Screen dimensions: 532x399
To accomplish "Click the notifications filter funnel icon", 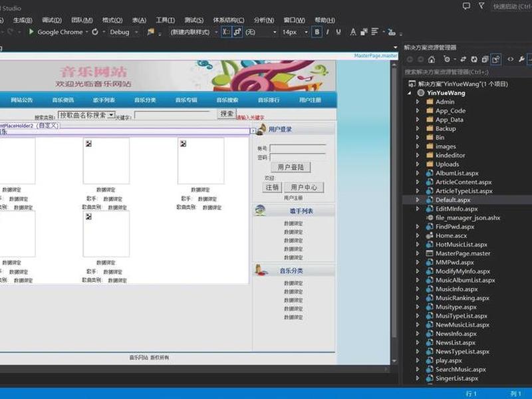I will pos(481,6).
